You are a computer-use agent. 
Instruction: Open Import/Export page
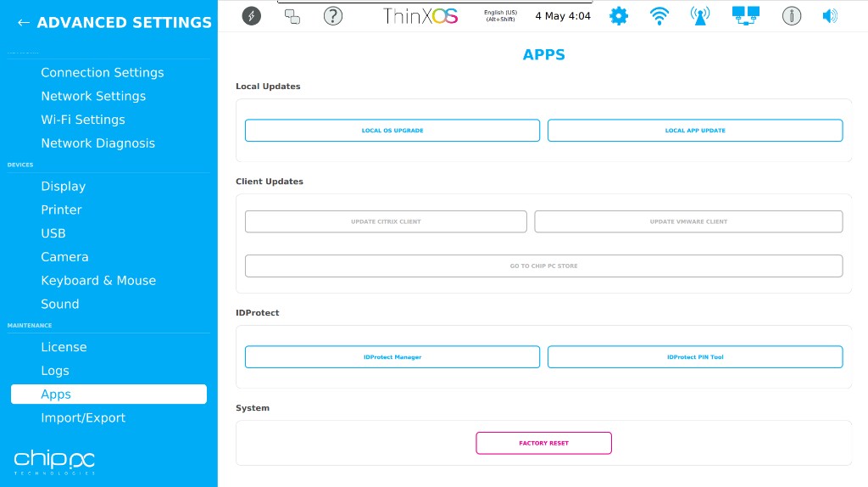point(83,417)
